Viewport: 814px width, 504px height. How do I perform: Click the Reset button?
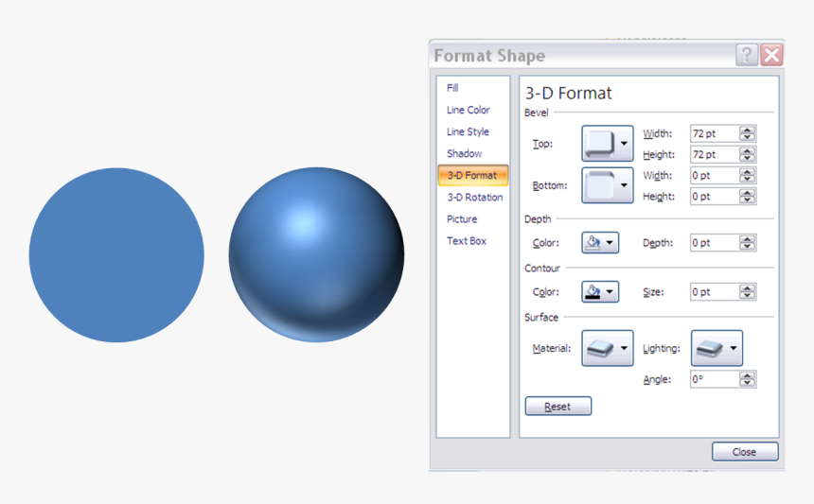558,406
